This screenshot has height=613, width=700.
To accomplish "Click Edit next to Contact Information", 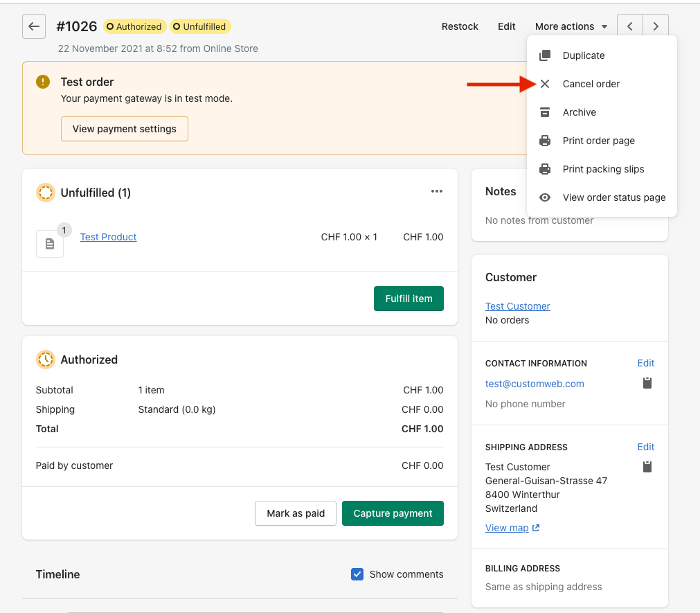I will pos(645,363).
